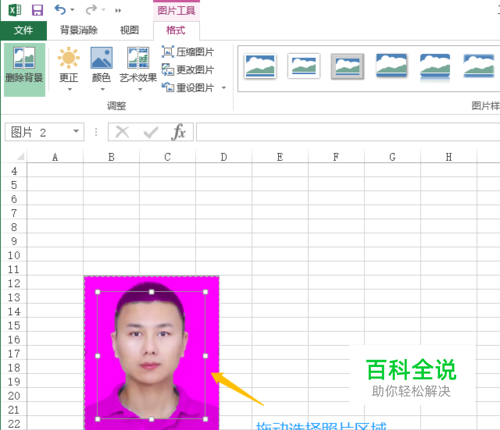Image resolution: width=500 pixels, height=430 pixels.
Task: Click the 图片工具 contextual tab header
Action: (176, 10)
